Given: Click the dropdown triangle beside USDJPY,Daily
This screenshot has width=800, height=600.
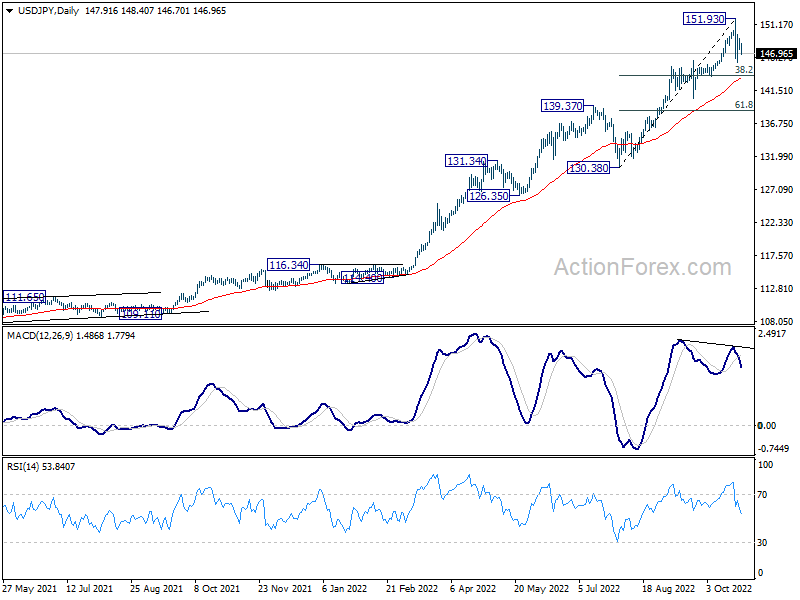Looking at the screenshot, I should 9,11.
